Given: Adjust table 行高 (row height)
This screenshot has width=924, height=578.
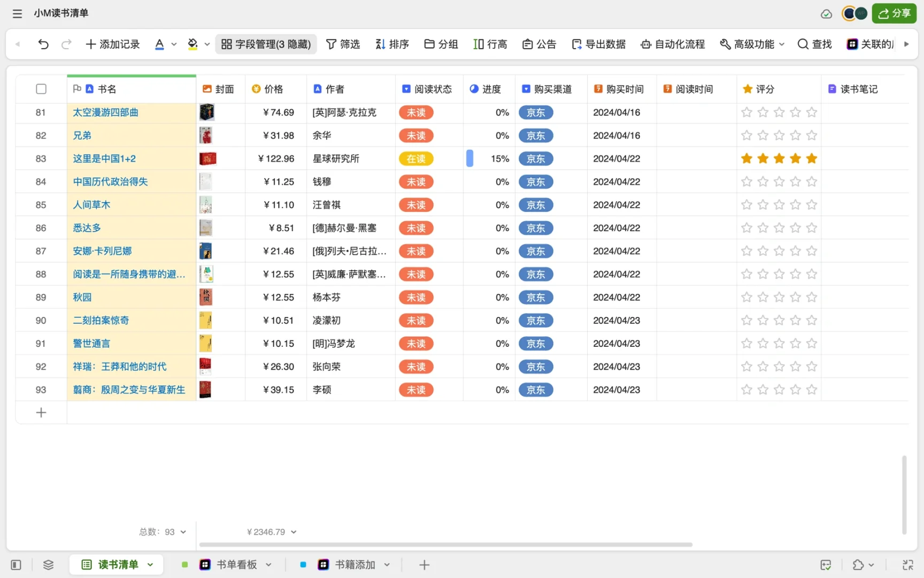Looking at the screenshot, I should coord(490,44).
